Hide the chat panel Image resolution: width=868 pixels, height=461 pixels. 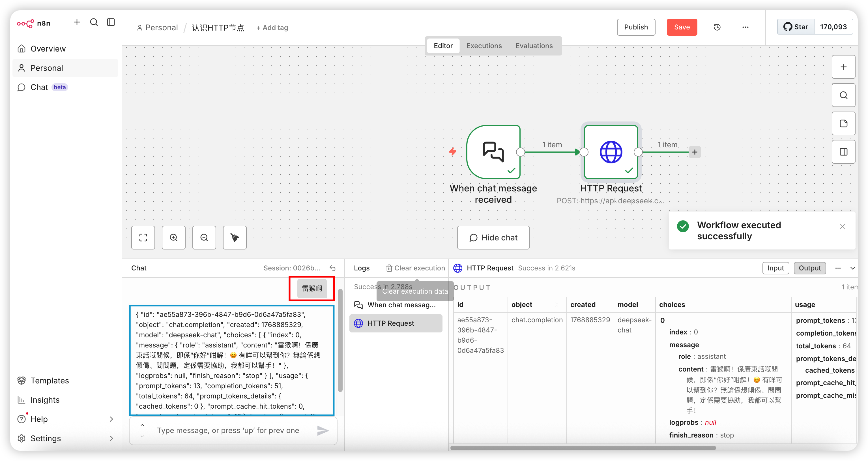(493, 237)
